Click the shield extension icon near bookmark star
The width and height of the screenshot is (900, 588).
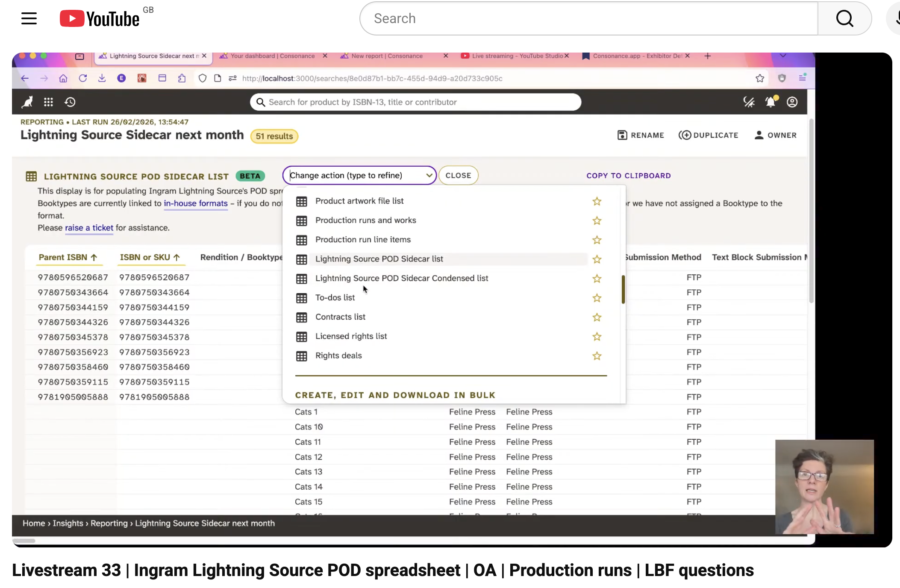[782, 78]
